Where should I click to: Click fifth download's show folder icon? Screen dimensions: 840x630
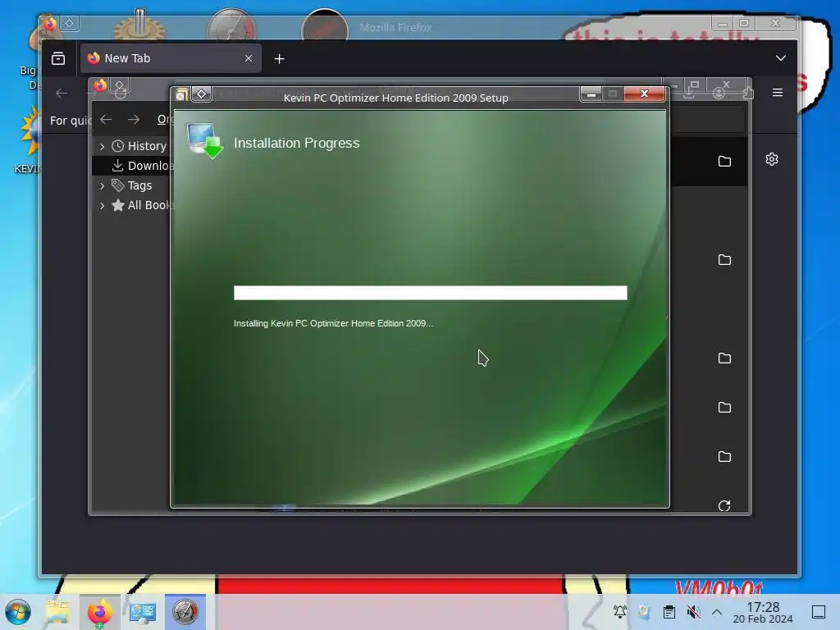724,457
